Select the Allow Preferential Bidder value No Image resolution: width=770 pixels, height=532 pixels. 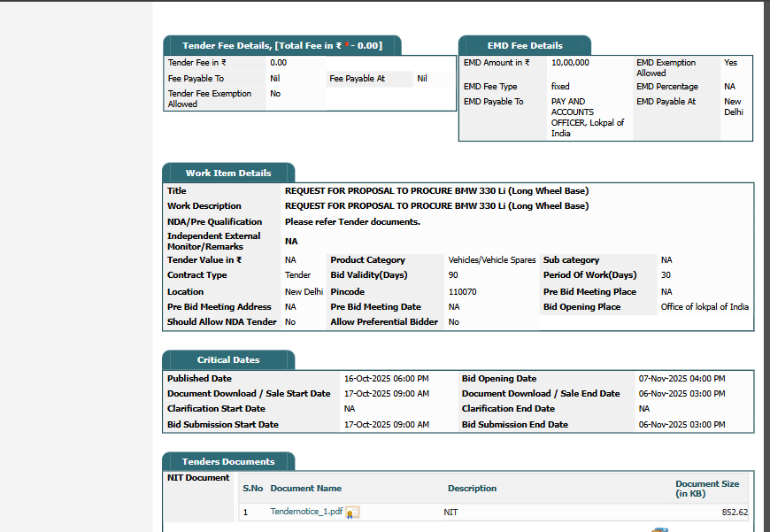coord(454,321)
